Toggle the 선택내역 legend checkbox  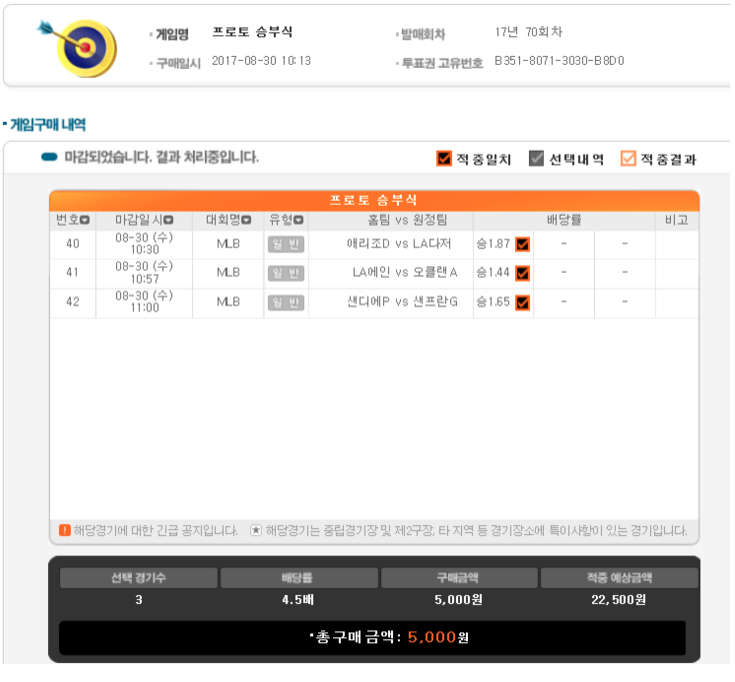click(536, 158)
